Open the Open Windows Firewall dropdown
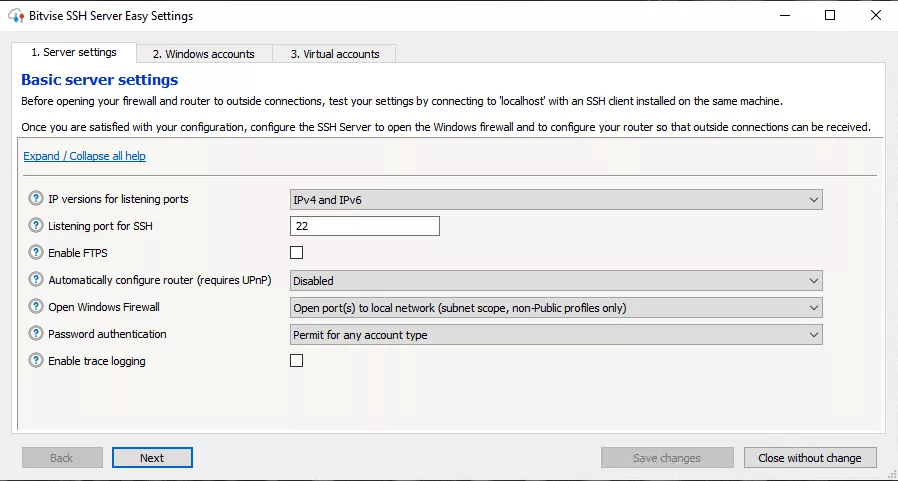 pos(556,308)
